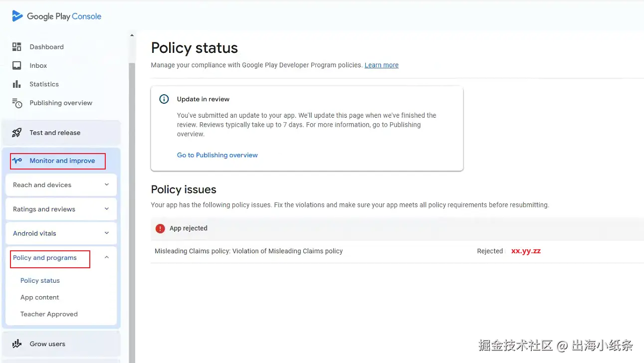Click the Monitor and improve pulse icon

coord(17,161)
